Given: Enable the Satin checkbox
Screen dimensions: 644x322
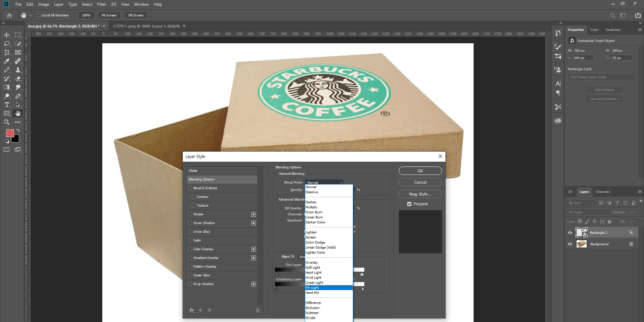Looking at the screenshot, I should [191, 240].
